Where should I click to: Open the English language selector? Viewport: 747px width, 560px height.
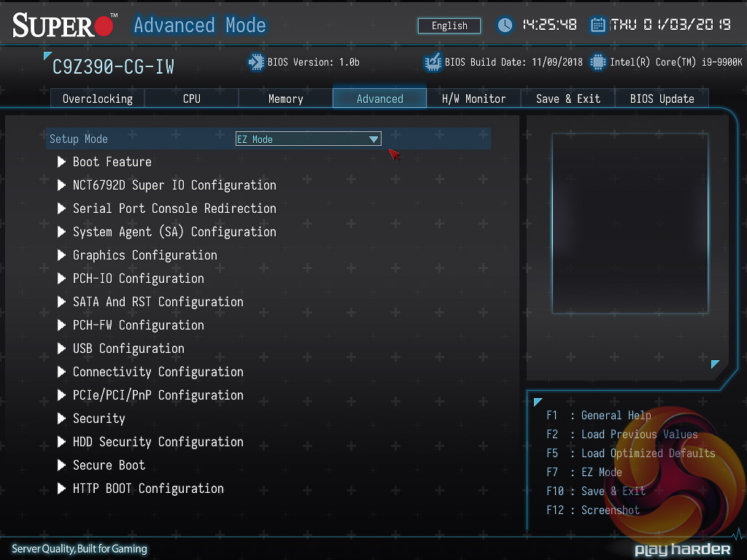449,26
